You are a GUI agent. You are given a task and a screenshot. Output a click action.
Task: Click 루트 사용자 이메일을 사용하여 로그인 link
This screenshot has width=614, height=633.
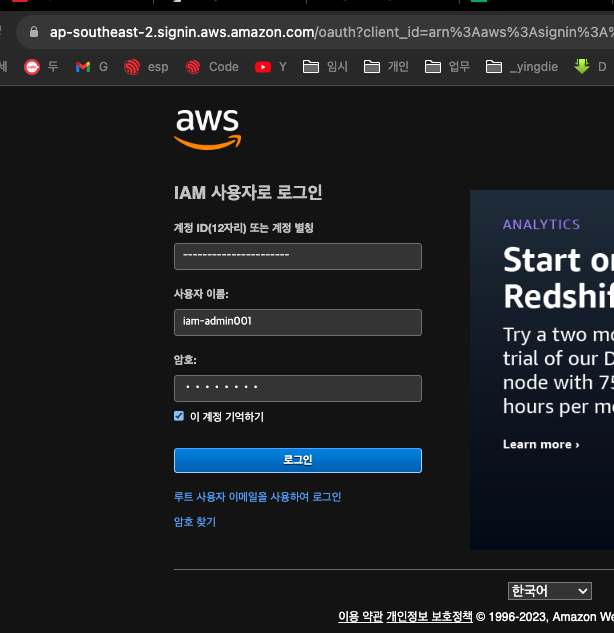pyautogui.click(x=258, y=497)
